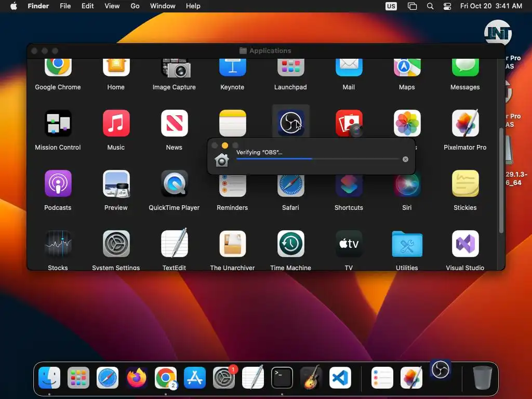Click the Verifying OBS progress bar

(317, 159)
